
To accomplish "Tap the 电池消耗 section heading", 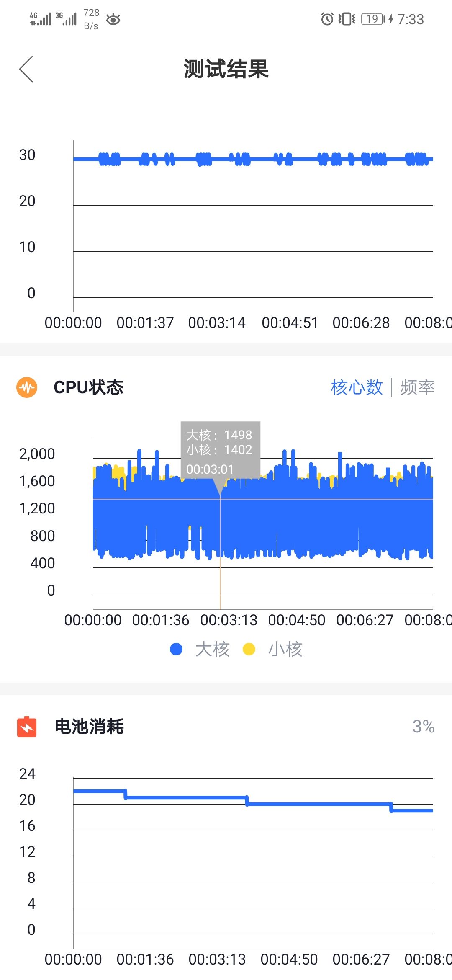I will (89, 727).
